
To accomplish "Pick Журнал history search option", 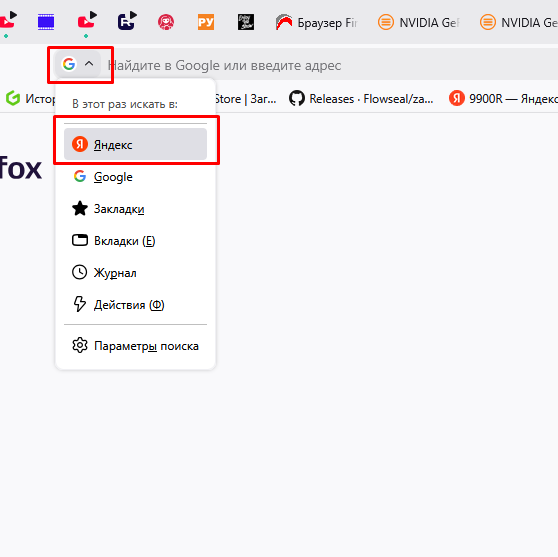I will click(x=135, y=273).
